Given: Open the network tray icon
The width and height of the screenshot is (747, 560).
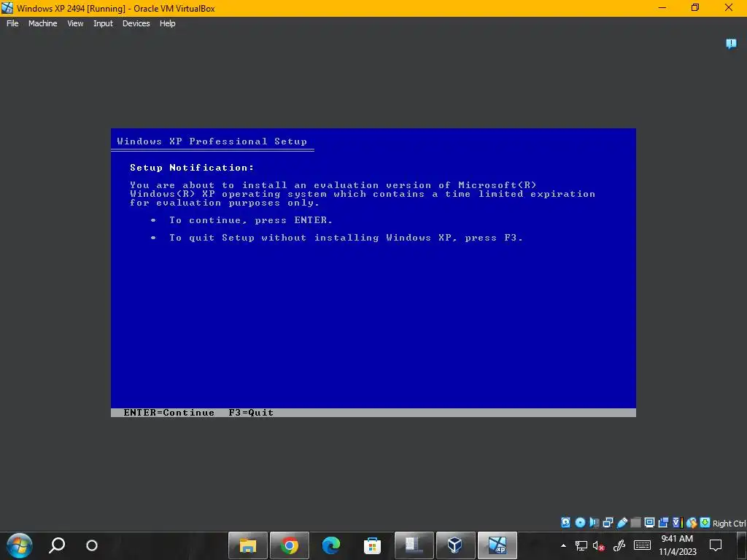Looking at the screenshot, I should (x=581, y=545).
